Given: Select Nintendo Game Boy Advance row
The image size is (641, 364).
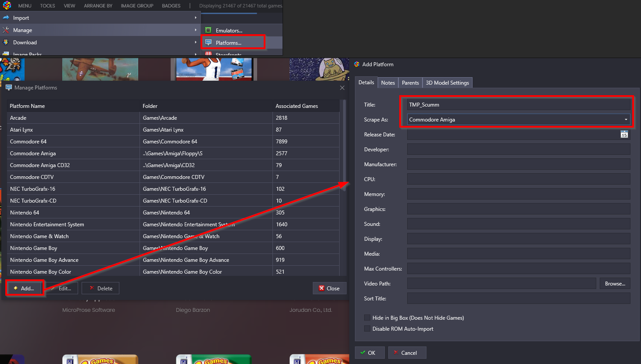Looking at the screenshot, I should click(173, 260).
